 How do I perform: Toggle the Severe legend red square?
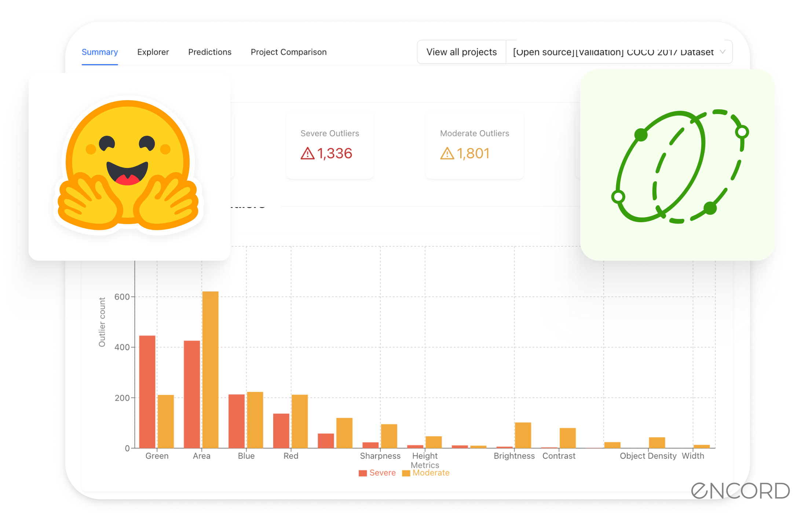pyautogui.click(x=362, y=473)
